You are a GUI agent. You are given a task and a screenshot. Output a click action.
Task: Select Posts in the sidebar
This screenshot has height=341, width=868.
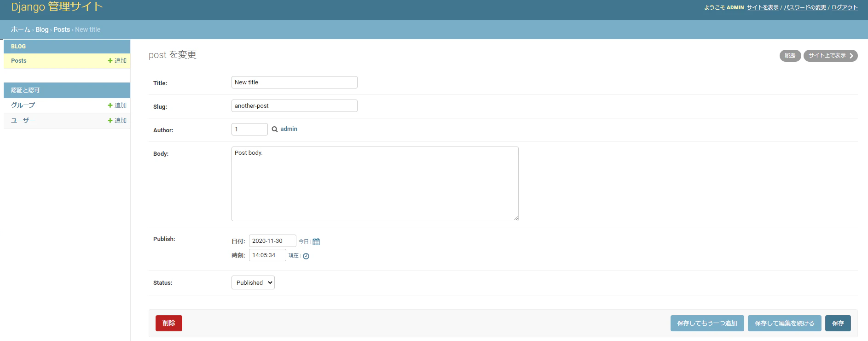pyautogui.click(x=19, y=61)
